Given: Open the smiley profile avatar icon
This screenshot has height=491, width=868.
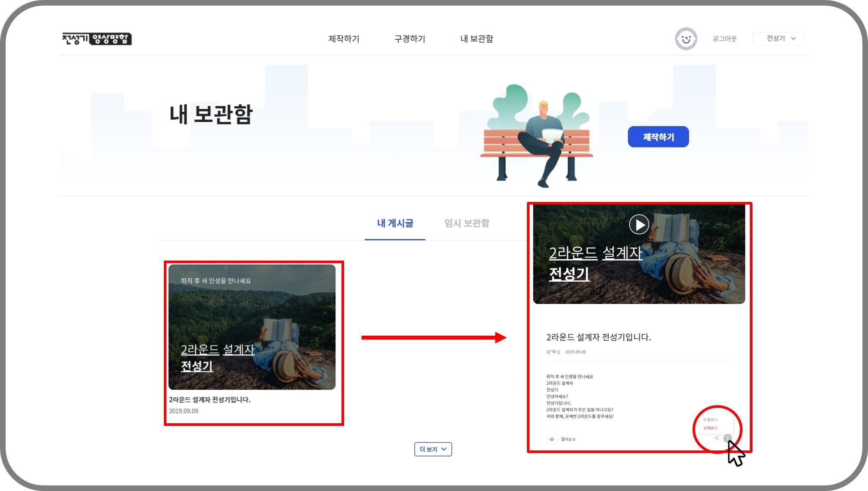Looking at the screenshot, I should (686, 39).
